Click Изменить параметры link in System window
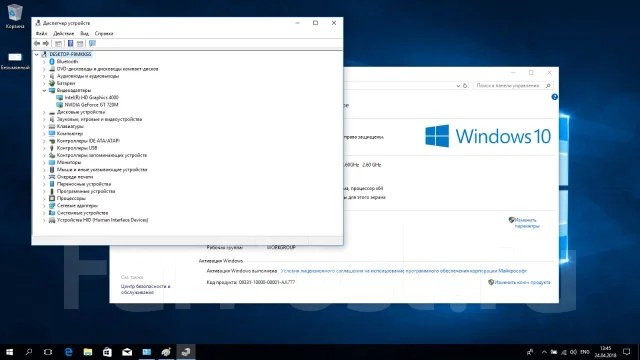Image resolution: width=640 pixels, height=360 pixels. [x=527, y=223]
